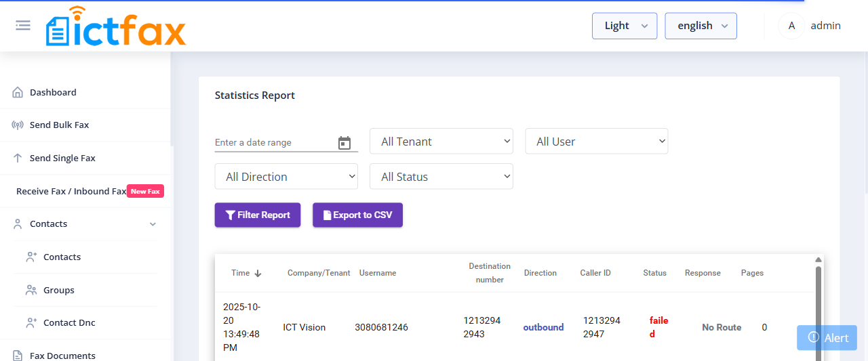The image size is (868, 361).
Task: Toggle the hamburger menu icon
Action: [23, 25]
